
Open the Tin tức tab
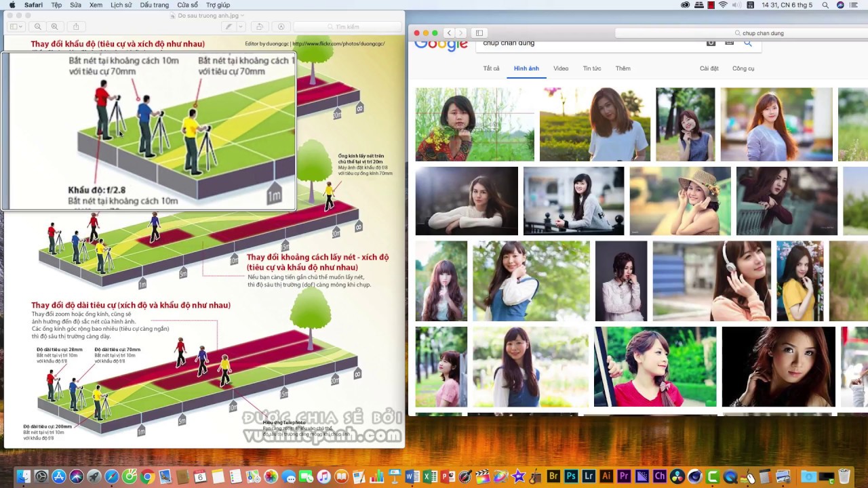pos(592,68)
